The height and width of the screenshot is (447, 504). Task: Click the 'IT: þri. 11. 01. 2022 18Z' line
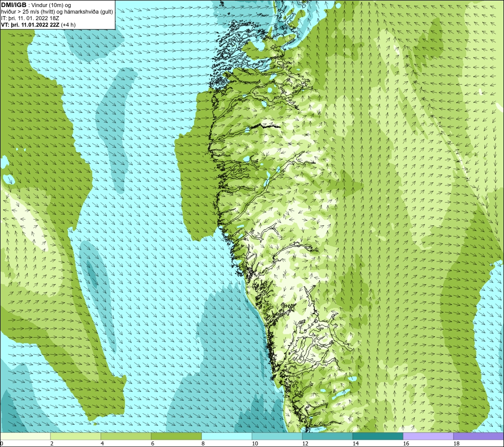(30, 18)
